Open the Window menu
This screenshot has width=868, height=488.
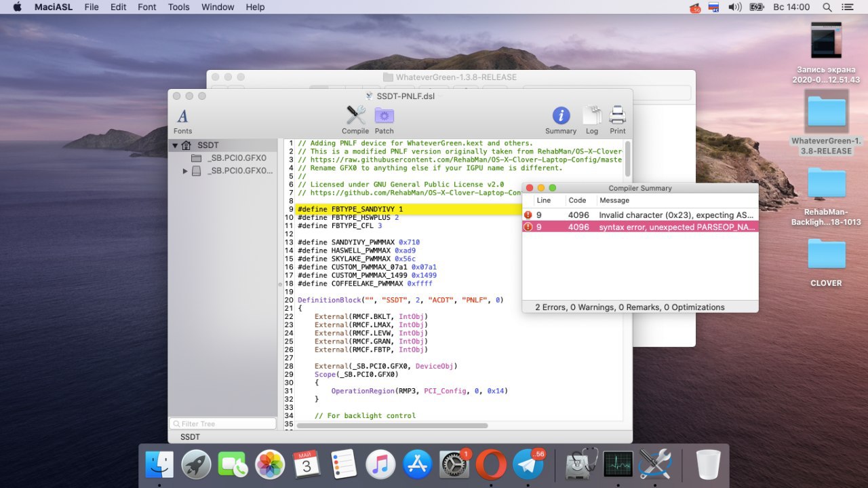[x=218, y=7]
